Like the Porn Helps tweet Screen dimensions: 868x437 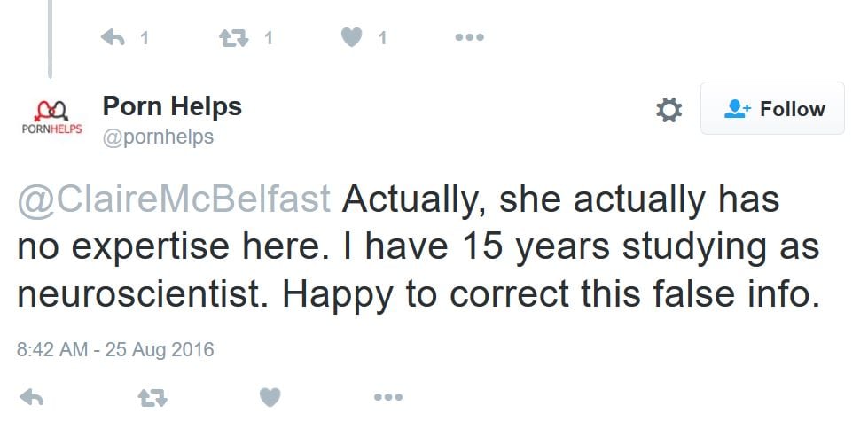click(x=270, y=398)
